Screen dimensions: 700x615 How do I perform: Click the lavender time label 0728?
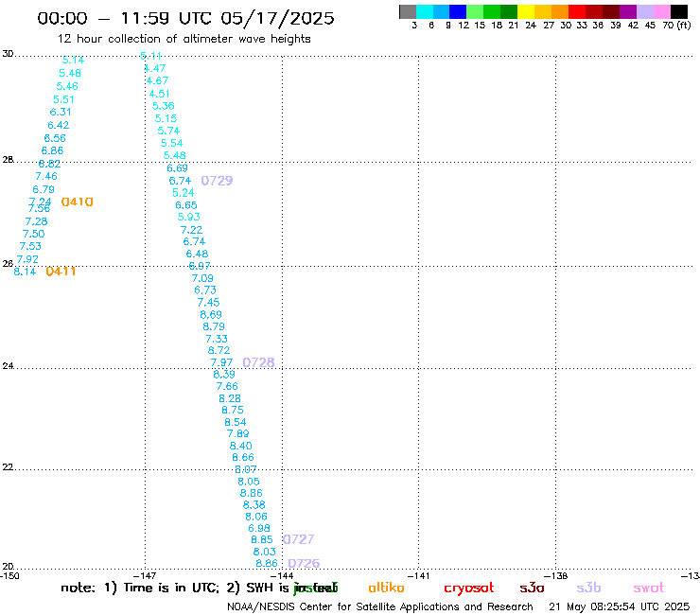(258, 362)
